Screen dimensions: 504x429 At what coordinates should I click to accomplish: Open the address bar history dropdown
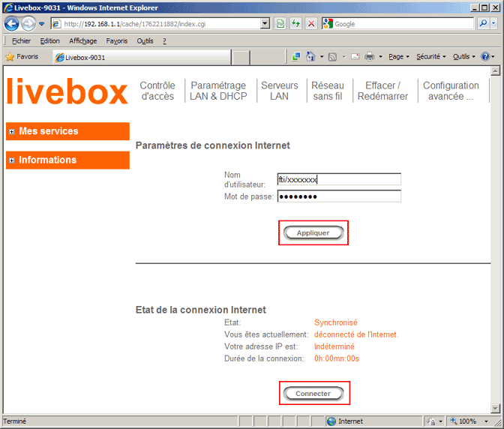pyautogui.click(x=265, y=24)
